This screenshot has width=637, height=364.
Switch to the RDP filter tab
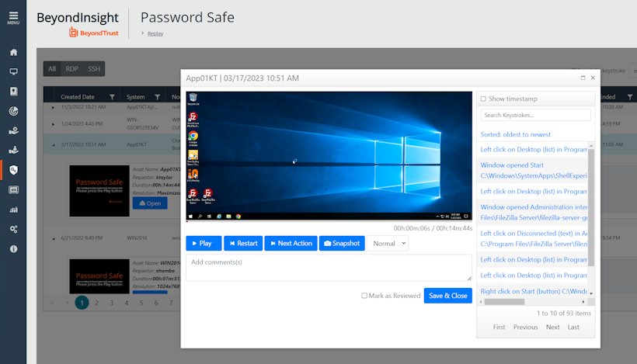pos(71,69)
